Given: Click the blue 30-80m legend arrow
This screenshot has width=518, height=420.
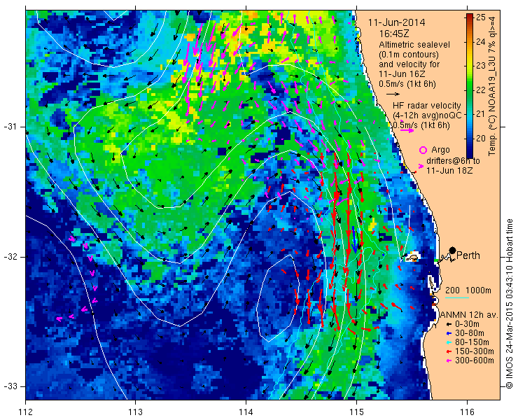Looking at the screenshot, I should tap(449, 333).
